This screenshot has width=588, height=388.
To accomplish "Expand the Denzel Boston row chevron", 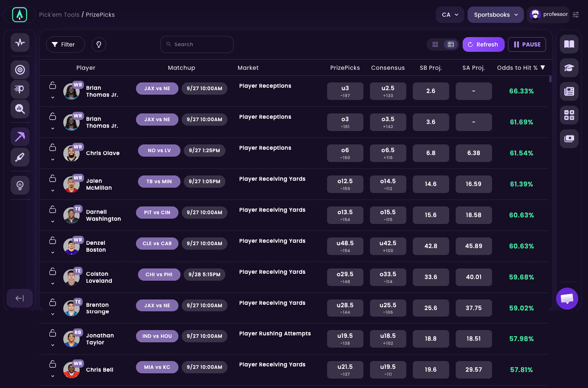I will click(x=53, y=253).
